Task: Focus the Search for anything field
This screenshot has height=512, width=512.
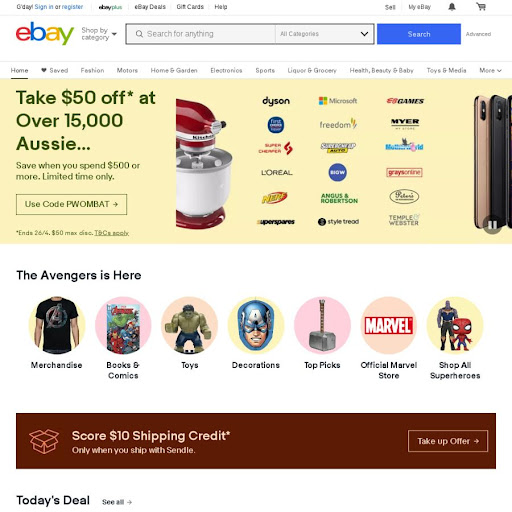Action: pos(201,34)
